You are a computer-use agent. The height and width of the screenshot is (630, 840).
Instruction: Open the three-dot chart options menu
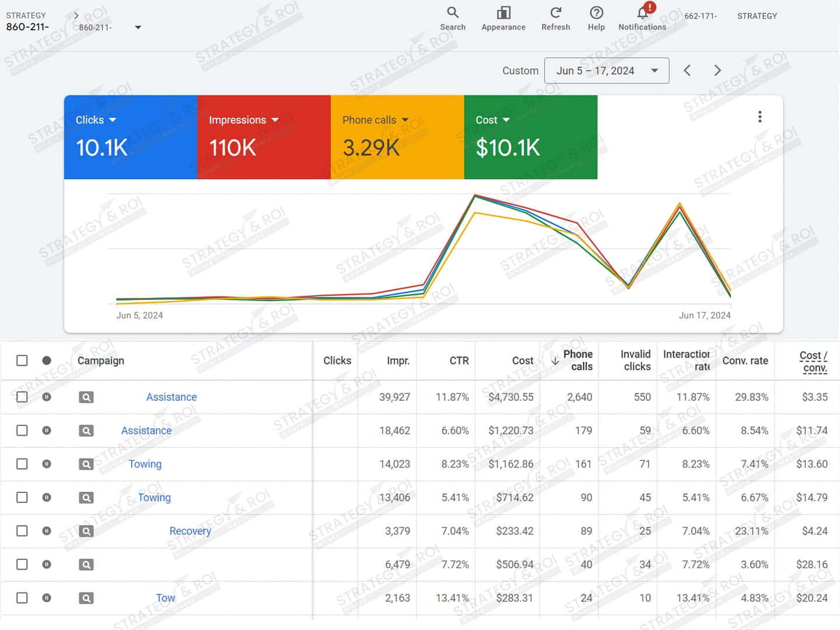click(759, 117)
